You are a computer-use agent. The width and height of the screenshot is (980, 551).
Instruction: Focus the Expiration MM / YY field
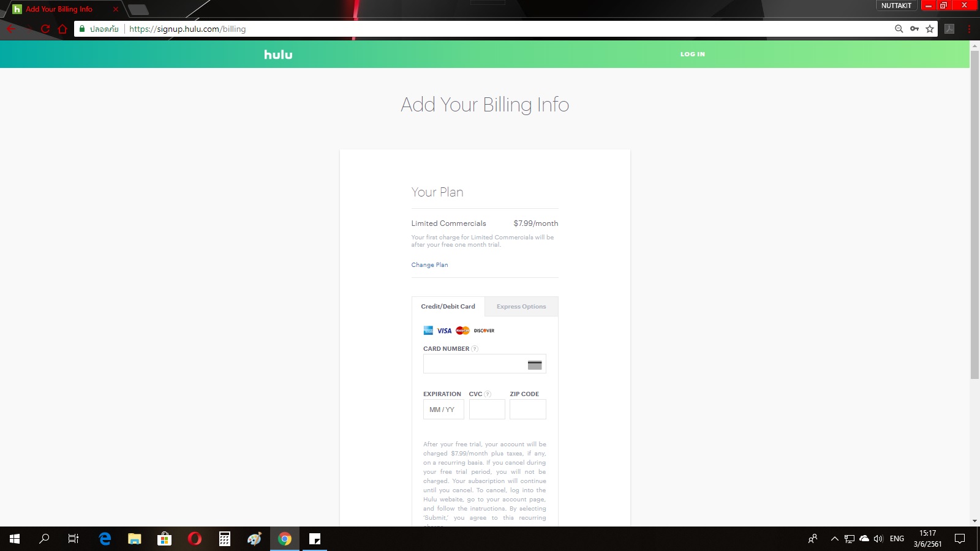click(443, 410)
